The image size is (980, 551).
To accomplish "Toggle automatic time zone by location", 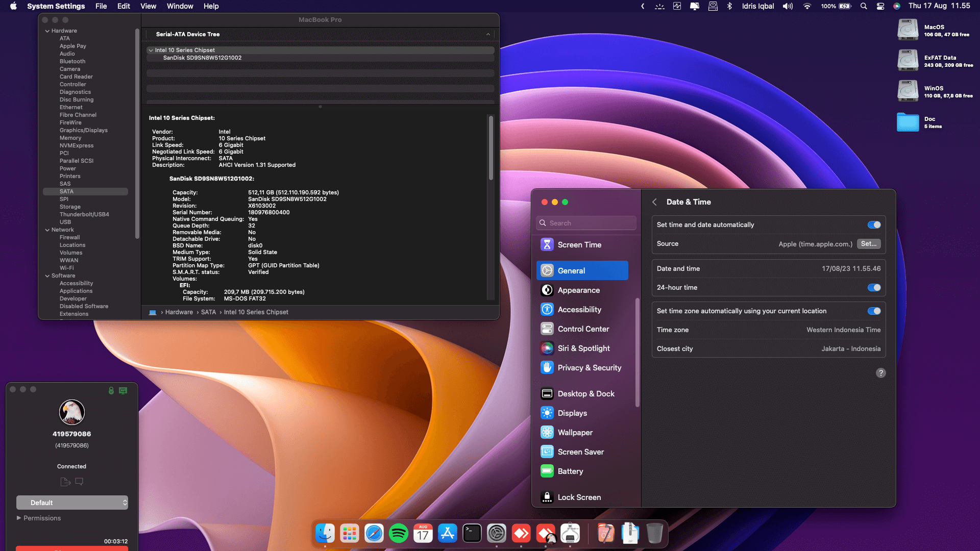I will [874, 311].
